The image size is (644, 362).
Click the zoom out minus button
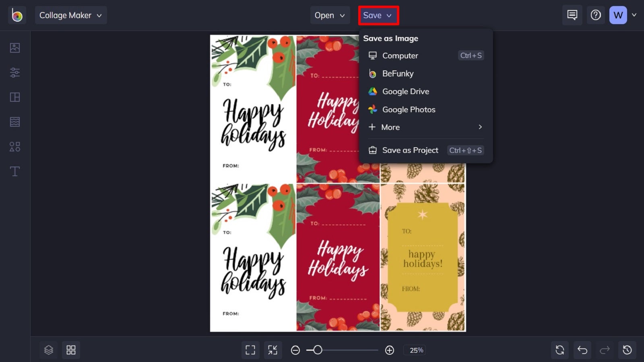[295, 350]
